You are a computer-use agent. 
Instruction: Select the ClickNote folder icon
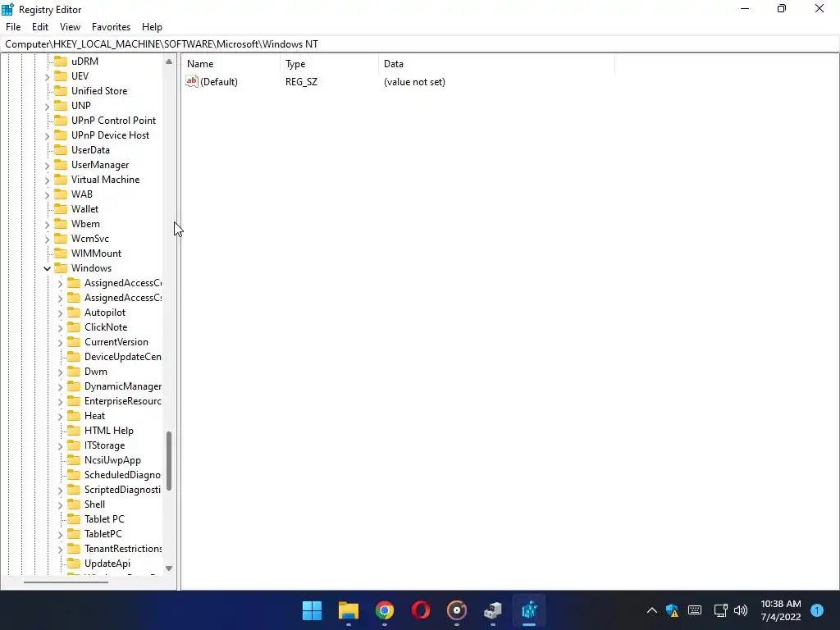(x=74, y=326)
